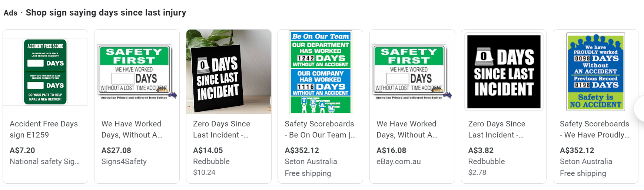Click the Safety Scoreboards - Be On Our Team title
Image resolution: width=644 pixels, height=190 pixels.
click(x=320, y=129)
